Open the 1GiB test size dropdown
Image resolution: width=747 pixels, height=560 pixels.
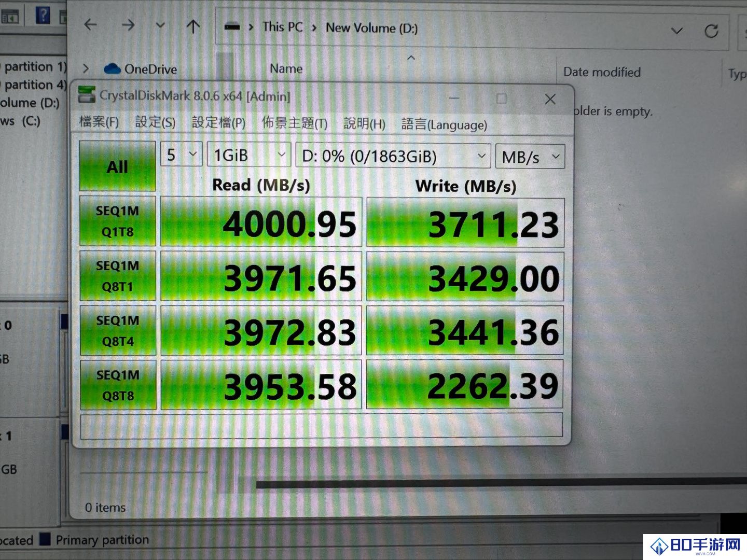(248, 155)
